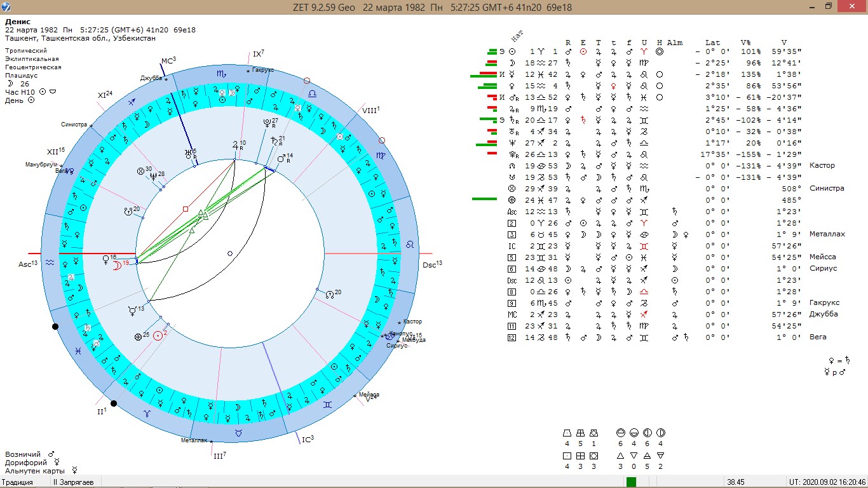Open the II Запрягаев status bar section
The image size is (868, 488).
point(73,482)
